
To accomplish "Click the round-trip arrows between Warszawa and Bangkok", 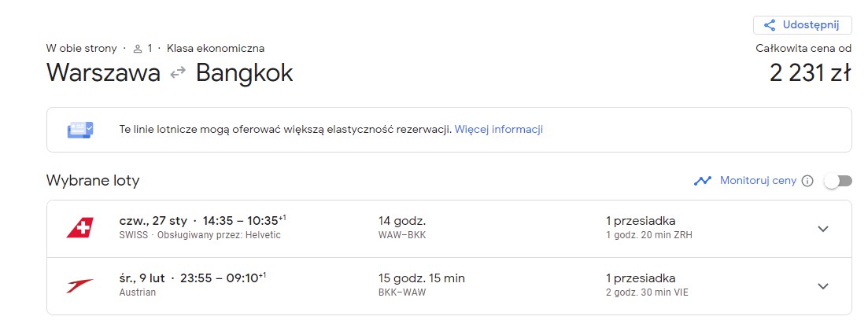I will pos(178,73).
